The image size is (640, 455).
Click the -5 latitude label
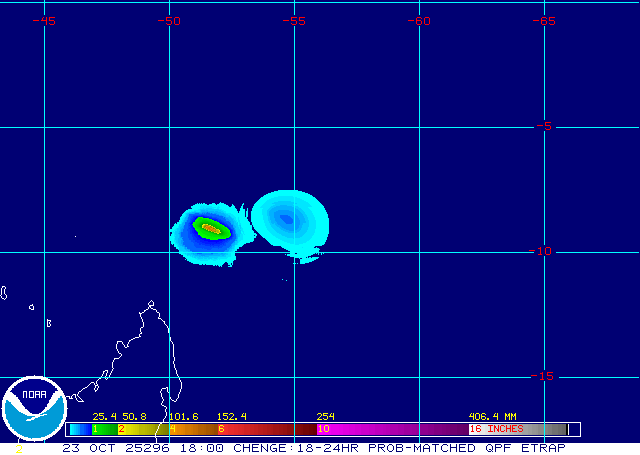click(543, 126)
